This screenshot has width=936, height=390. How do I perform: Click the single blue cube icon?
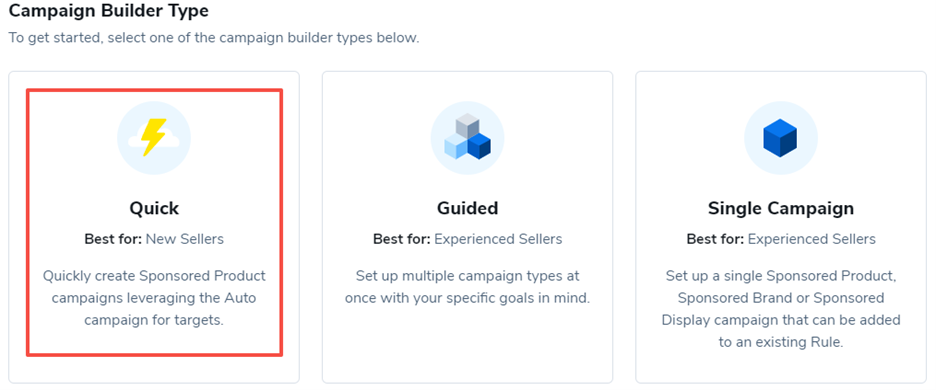781,138
